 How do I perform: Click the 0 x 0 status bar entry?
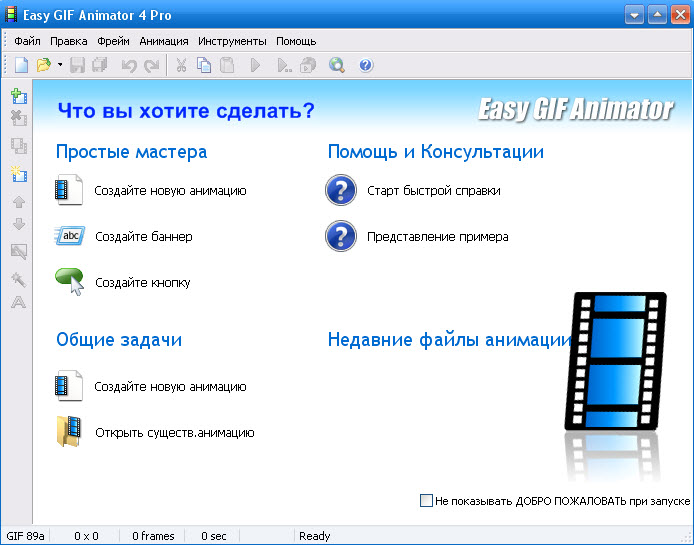[x=86, y=536]
